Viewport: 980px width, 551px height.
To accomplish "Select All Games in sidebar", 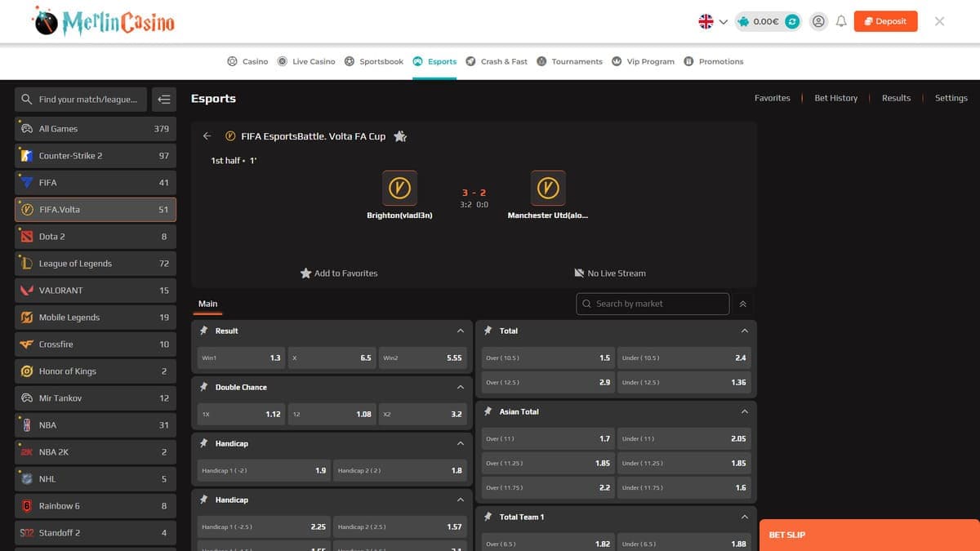I will click(x=95, y=128).
